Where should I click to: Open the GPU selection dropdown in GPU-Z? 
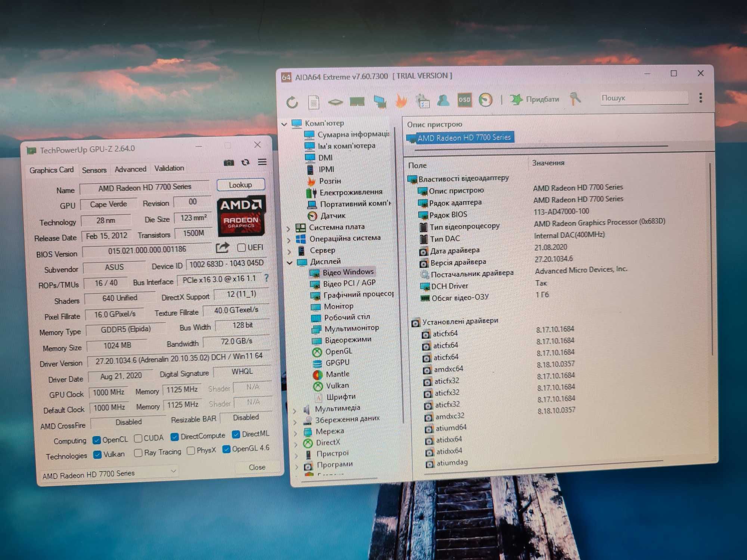coord(109,474)
